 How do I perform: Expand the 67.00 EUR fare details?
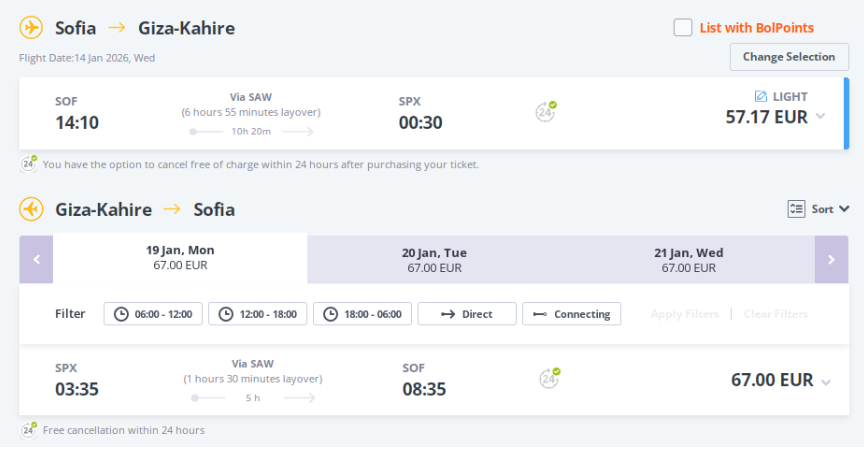coord(825,381)
